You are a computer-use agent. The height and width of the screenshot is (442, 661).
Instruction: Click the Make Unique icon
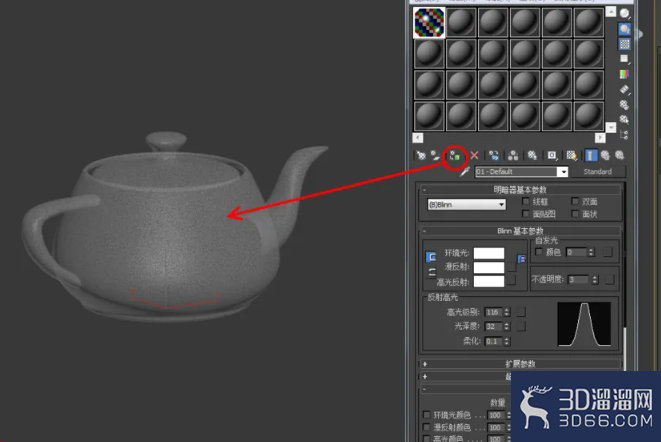(x=513, y=156)
